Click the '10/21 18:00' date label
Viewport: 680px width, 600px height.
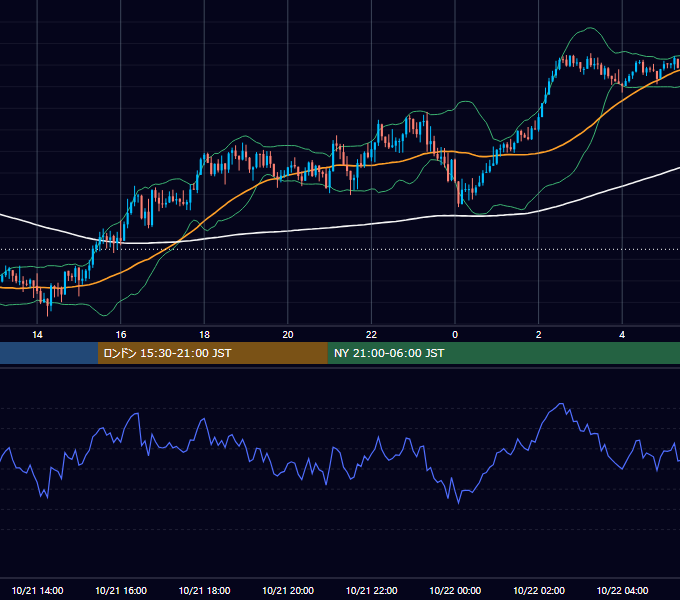point(204,590)
